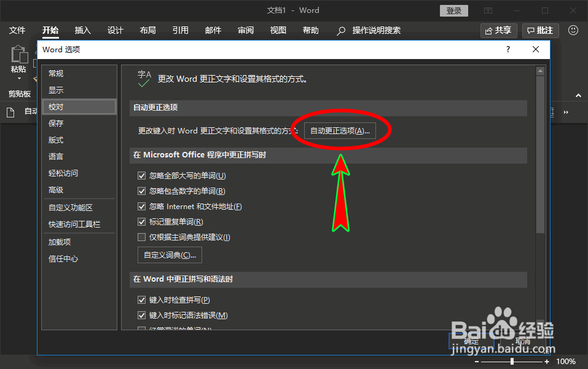The image size is (588, 369).
Task: Click the 登录 sign-in button
Action: coord(454,10)
